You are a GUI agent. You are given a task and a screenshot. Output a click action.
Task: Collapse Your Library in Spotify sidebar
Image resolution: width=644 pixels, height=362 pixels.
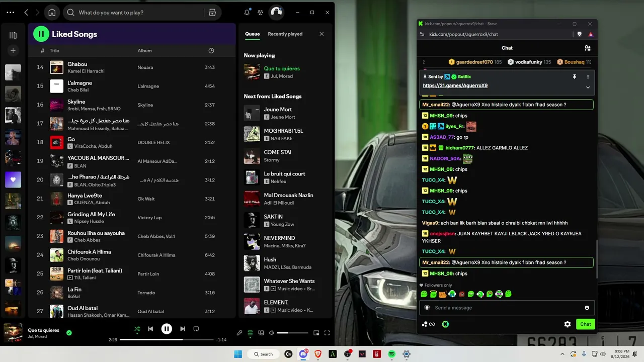pyautogui.click(x=13, y=35)
